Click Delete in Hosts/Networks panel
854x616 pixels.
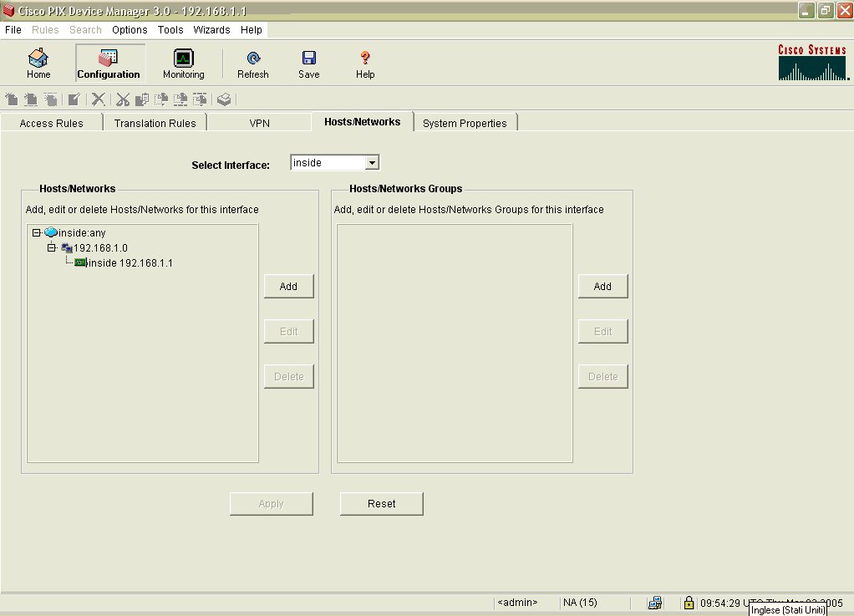pos(288,377)
